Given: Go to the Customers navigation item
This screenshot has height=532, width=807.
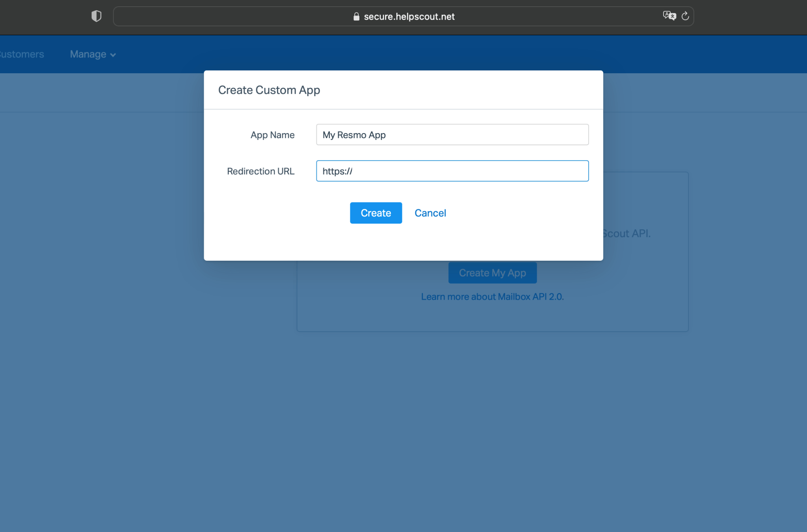Looking at the screenshot, I should tap(22, 54).
